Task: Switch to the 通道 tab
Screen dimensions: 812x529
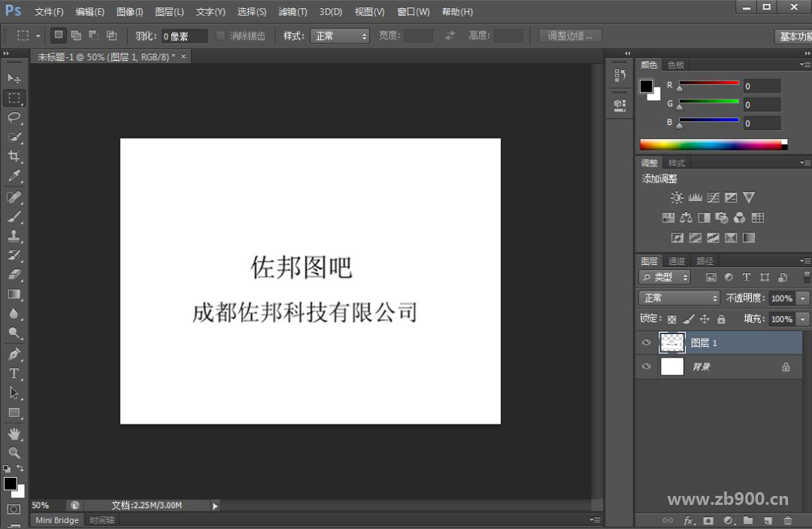Action: [675, 260]
